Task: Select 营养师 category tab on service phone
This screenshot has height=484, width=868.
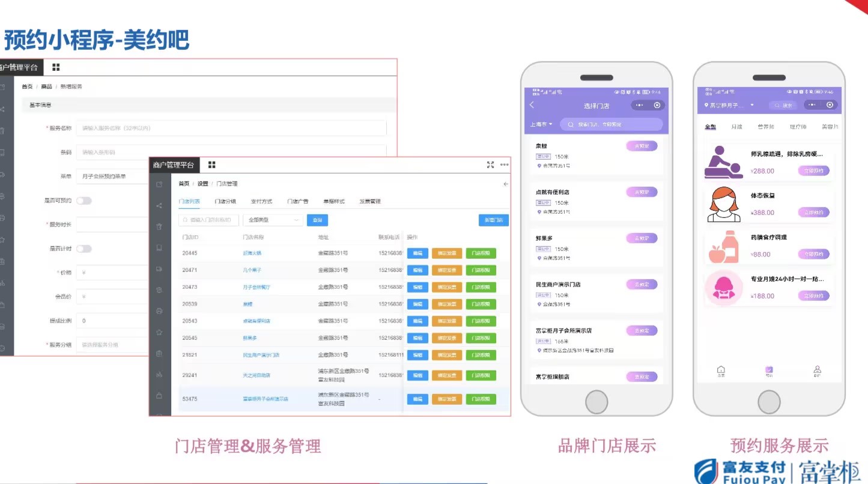Action: point(766,127)
